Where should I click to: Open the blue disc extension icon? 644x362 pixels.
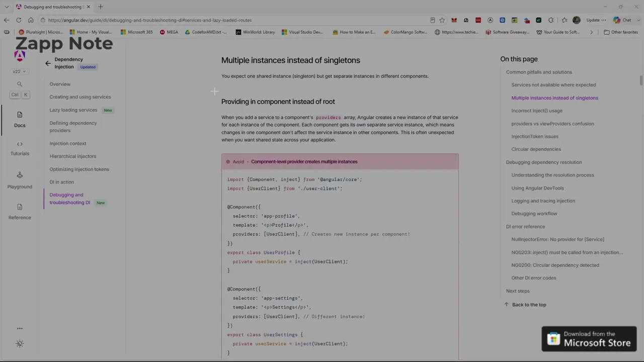[502, 20]
